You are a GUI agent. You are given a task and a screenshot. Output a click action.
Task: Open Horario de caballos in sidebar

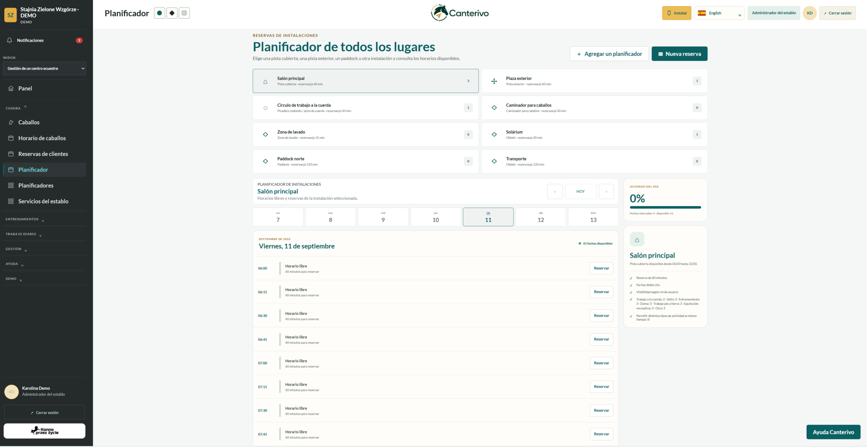pyautogui.click(x=44, y=138)
